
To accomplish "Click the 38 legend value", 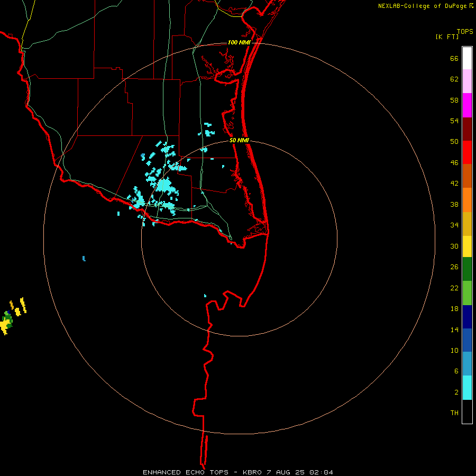I will tap(454, 204).
